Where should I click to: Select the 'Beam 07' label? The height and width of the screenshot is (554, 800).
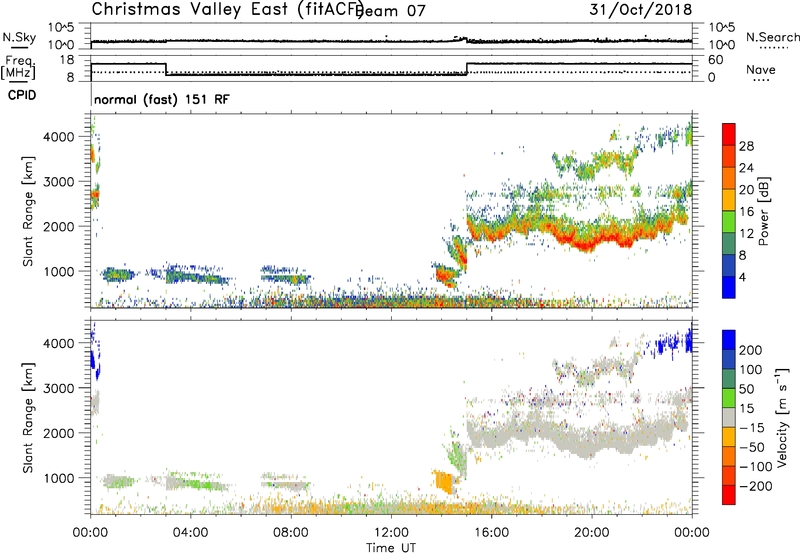(x=391, y=11)
